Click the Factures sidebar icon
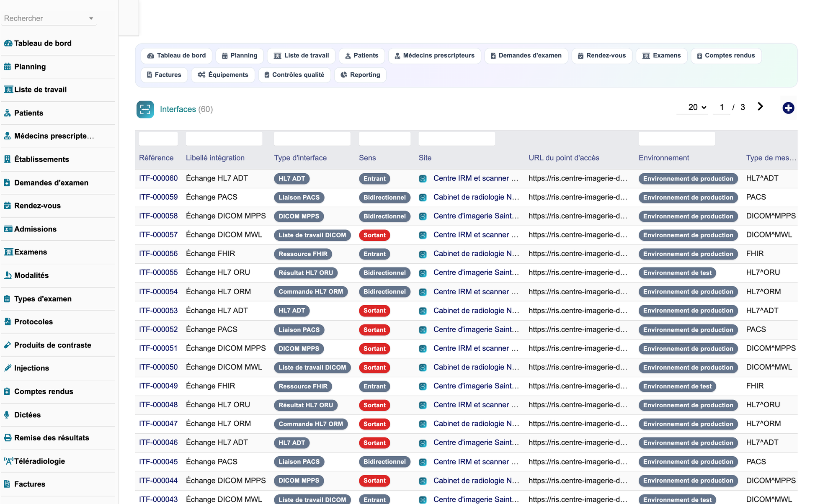 [7, 484]
